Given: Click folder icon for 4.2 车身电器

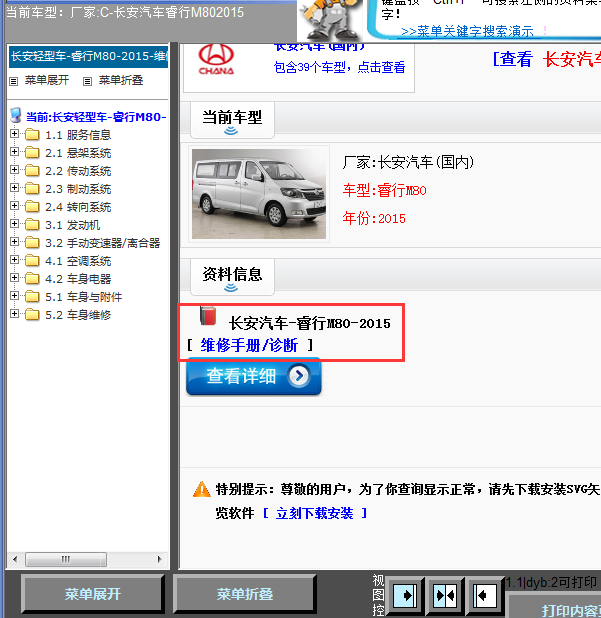Looking at the screenshot, I should coord(32,279).
